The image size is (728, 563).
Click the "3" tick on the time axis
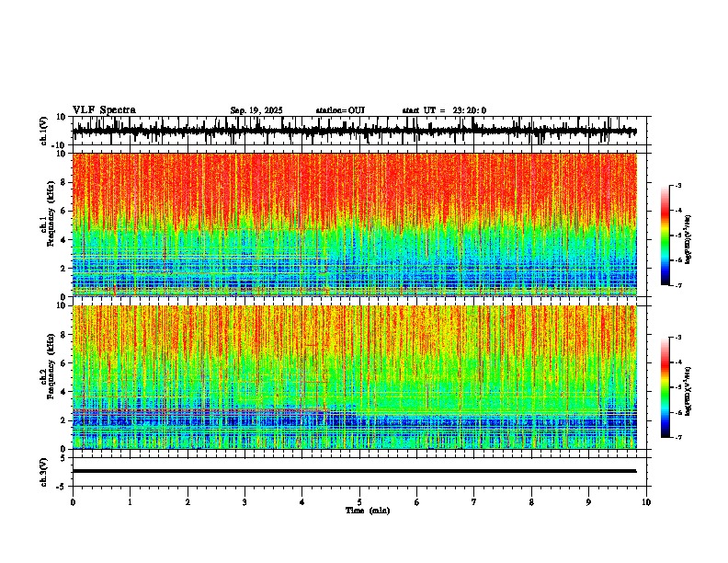tap(245, 502)
